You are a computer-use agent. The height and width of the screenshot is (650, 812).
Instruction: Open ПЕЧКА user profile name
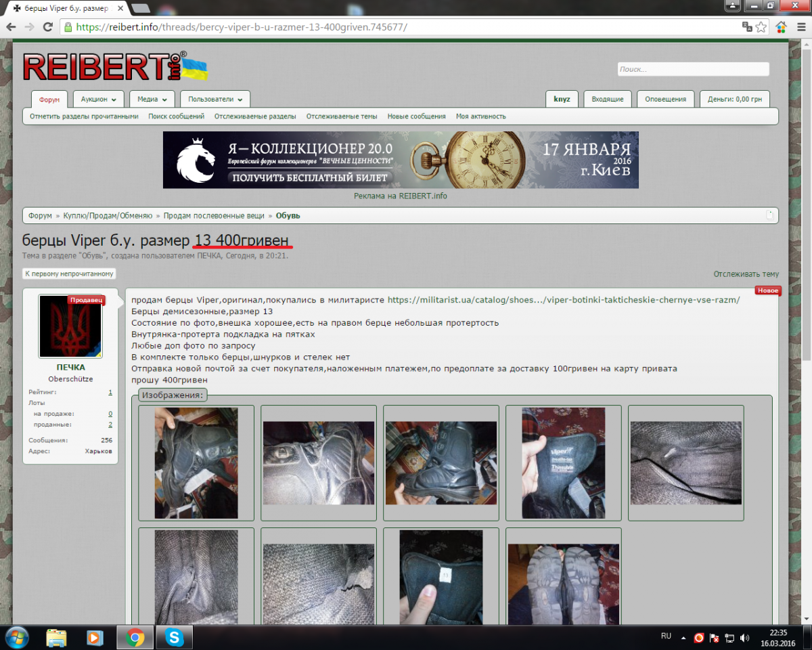pos(70,367)
